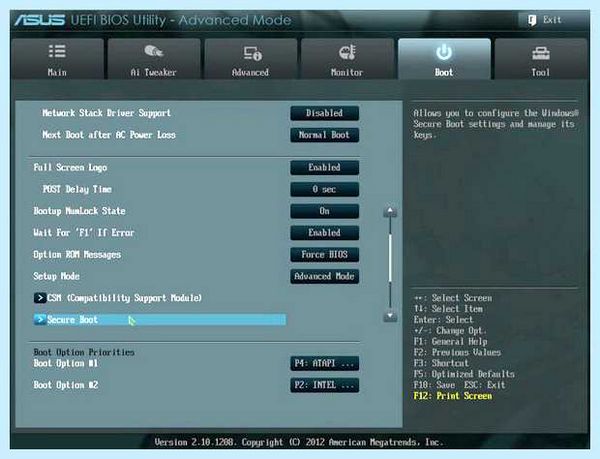Open Network Stack Driver Support dropdown
Viewport: 600px width, 459px height.
coord(324,113)
